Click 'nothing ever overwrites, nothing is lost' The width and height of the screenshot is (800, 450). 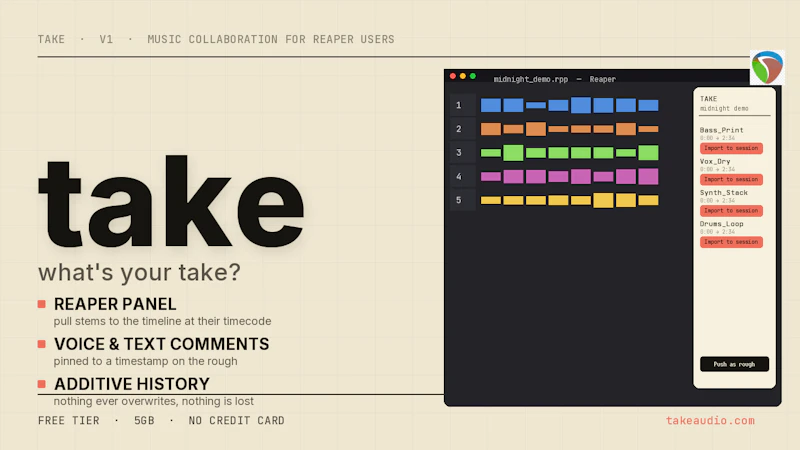coord(154,401)
